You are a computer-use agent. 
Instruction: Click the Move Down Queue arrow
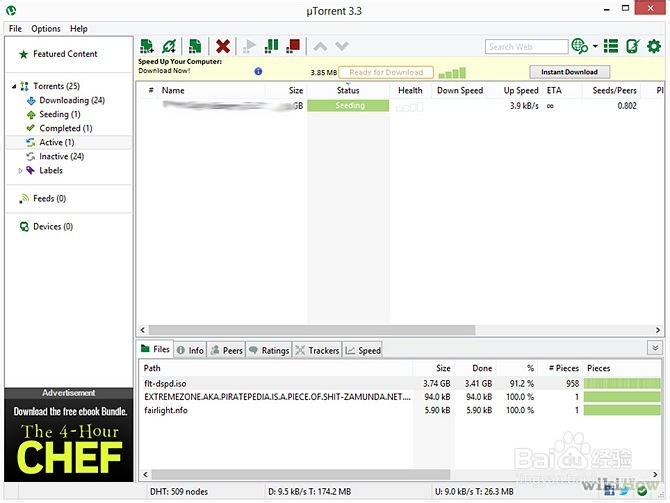pyautogui.click(x=342, y=46)
